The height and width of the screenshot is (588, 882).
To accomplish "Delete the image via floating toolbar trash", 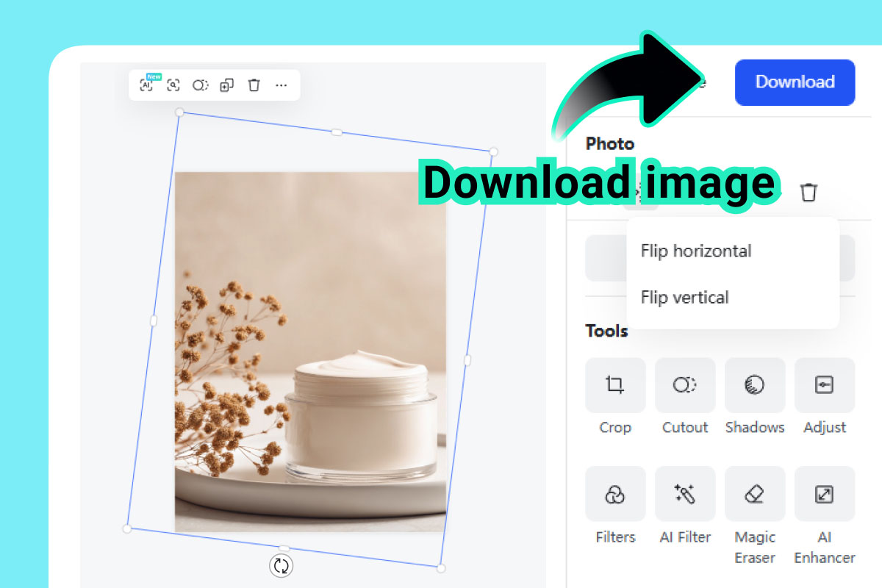I will tap(254, 85).
